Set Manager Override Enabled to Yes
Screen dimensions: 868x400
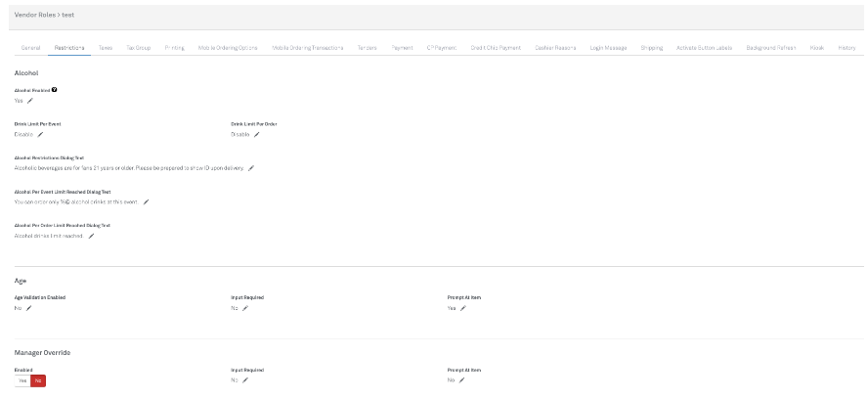pyautogui.click(x=22, y=380)
